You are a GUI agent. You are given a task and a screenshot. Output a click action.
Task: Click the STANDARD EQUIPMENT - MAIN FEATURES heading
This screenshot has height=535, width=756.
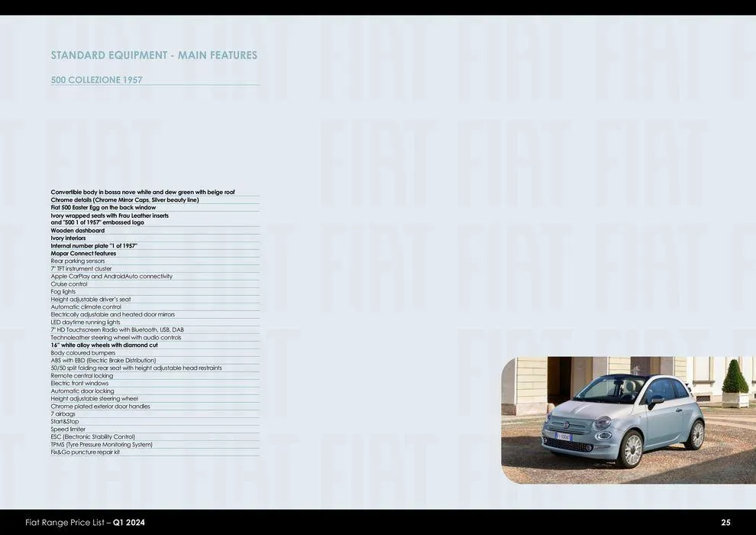(153, 54)
